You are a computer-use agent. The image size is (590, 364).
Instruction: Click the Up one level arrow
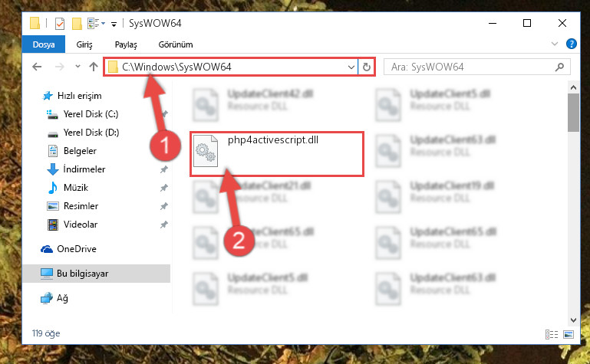tap(94, 67)
